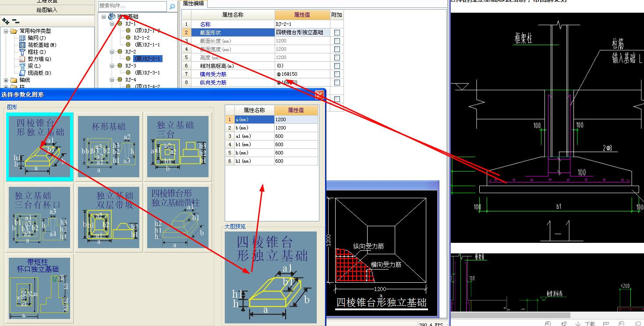Select the (顶)DJ-4-2 tree item
Screen dimensions: 644x326
[x=147, y=87]
